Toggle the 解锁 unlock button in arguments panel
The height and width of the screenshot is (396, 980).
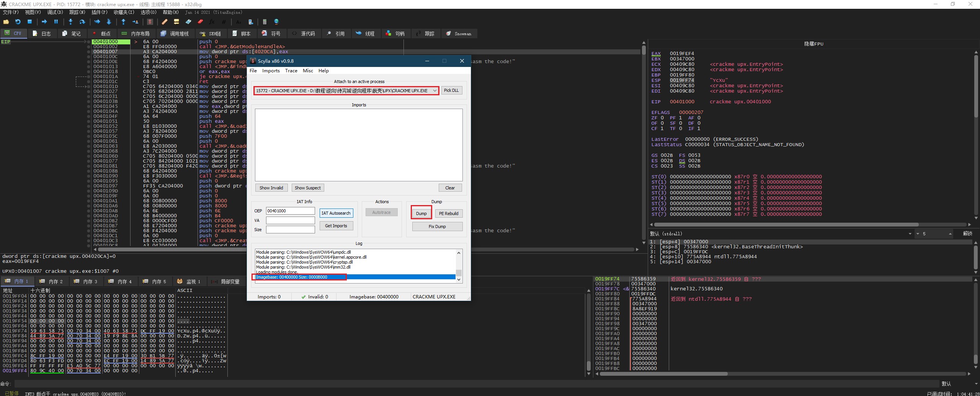coord(967,233)
